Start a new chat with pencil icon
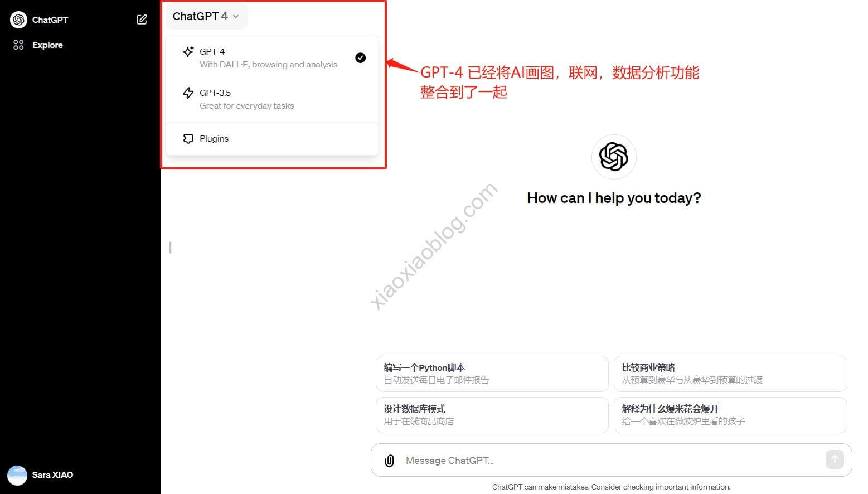The height and width of the screenshot is (494, 868). click(x=142, y=20)
